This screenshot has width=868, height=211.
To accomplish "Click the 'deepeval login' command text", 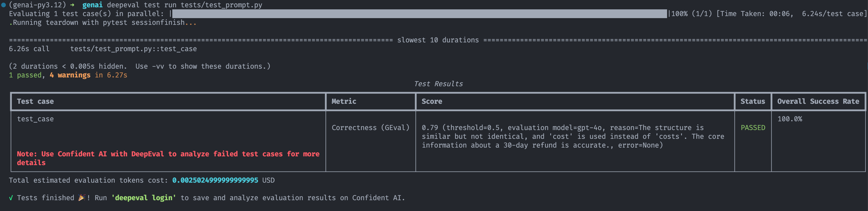I will pyautogui.click(x=143, y=198).
